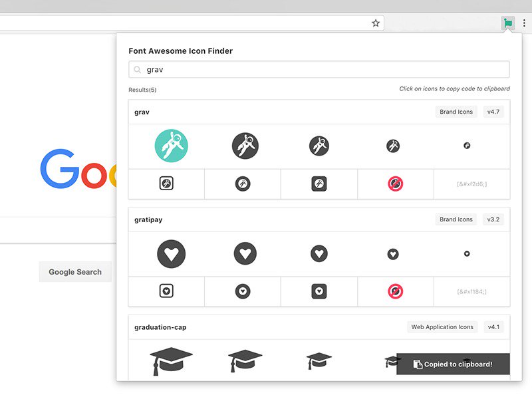Click the Brand Icons label beside gratipay
Image resolution: width=532 pixels, height=399 pixels.
click(x=456, y=219)
